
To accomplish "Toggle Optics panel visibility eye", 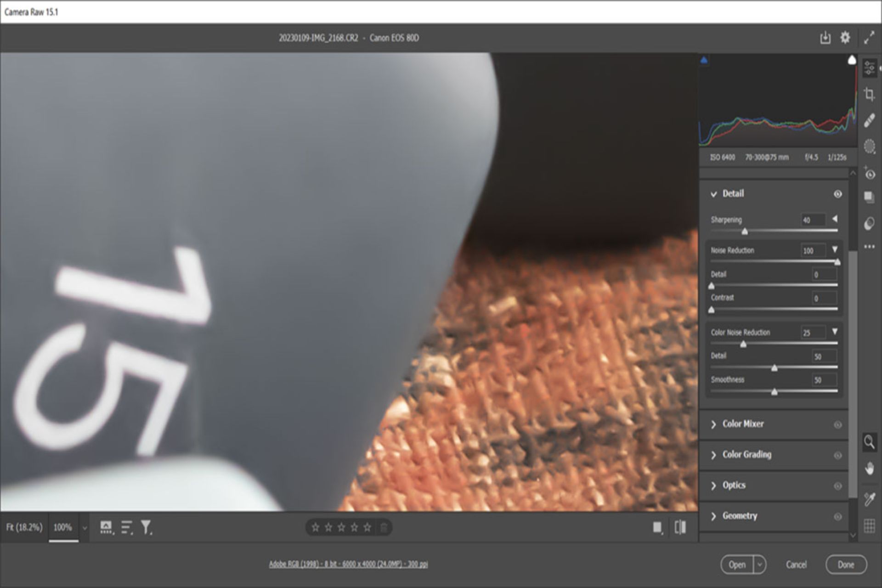I will (837, 486).
